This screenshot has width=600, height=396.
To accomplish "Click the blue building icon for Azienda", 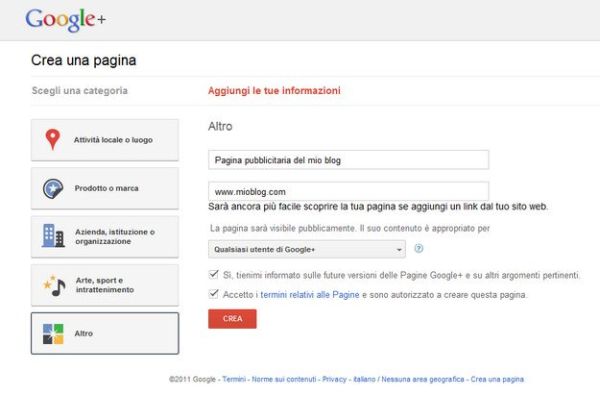I will coord(53,236).
